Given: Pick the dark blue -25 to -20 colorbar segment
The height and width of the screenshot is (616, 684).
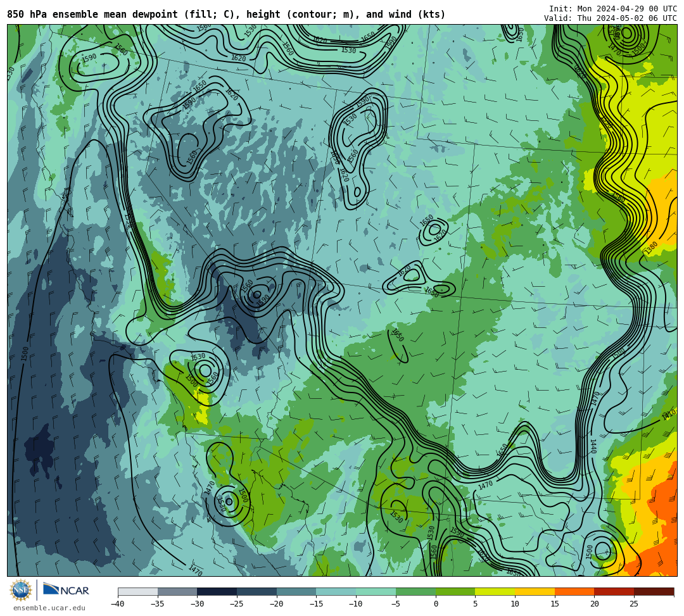Looking at the screenshot, I should click(257, 591).
